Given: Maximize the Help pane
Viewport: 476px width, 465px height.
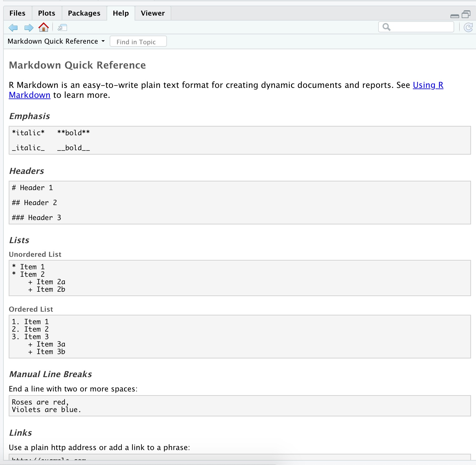Looking at the screenshot, I should click(x=466, y=14).
